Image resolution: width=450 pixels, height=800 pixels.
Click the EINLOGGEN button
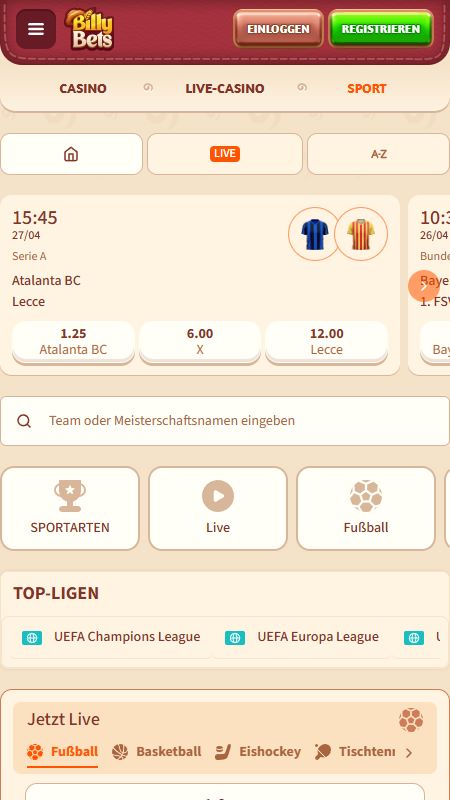click(278, 29)
